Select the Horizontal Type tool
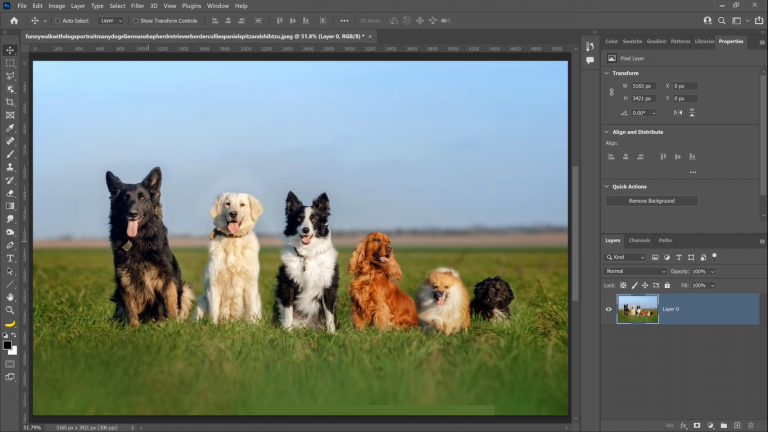 pyautogui.click(x=10, y=258)
